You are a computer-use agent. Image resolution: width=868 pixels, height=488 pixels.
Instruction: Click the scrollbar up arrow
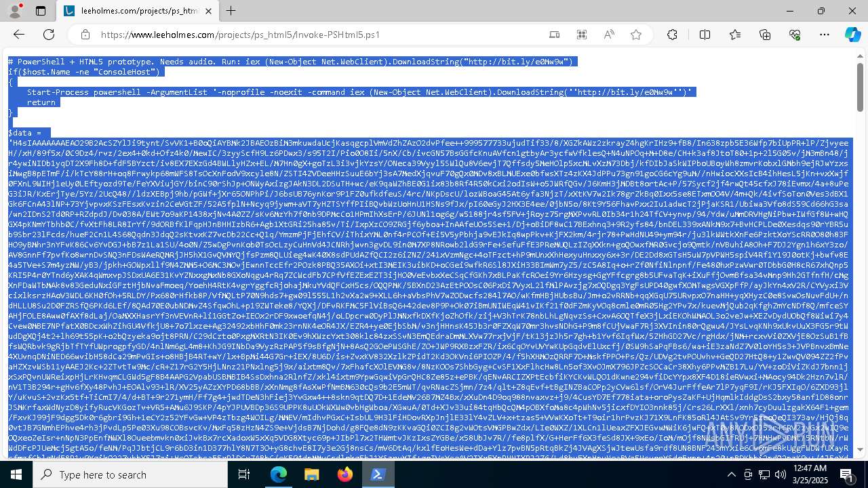tap(861, 56)
